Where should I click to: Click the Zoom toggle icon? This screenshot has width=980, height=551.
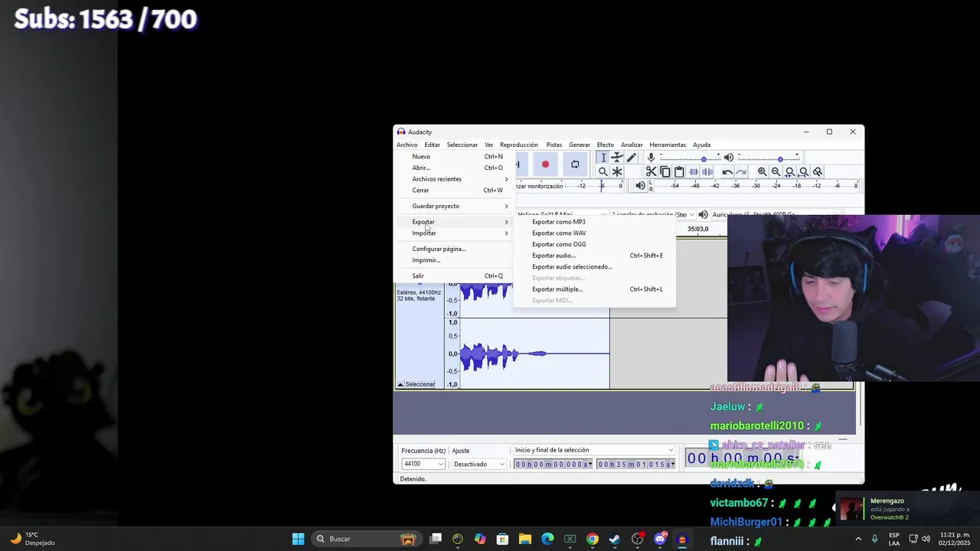coord(817,171)
